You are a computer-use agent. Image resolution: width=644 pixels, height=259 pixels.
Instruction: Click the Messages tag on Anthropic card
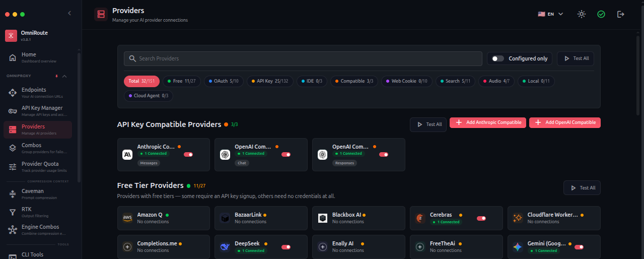(149, 163)
